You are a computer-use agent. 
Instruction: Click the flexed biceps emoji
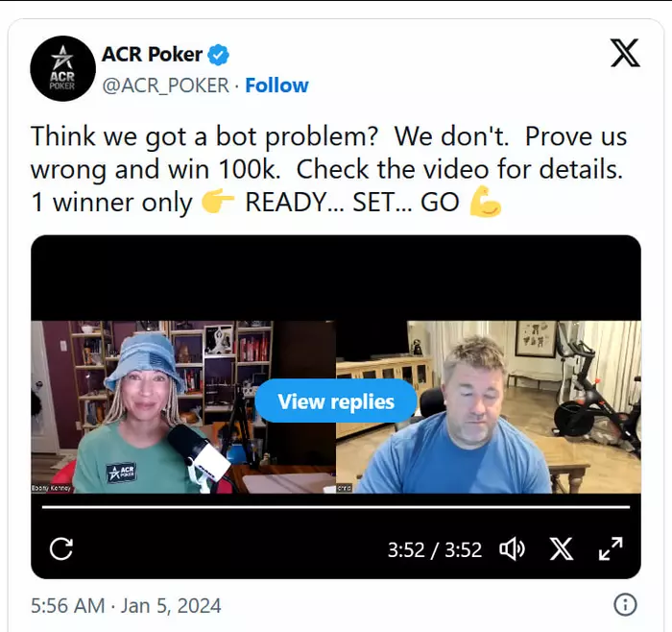tap(486, 202)
